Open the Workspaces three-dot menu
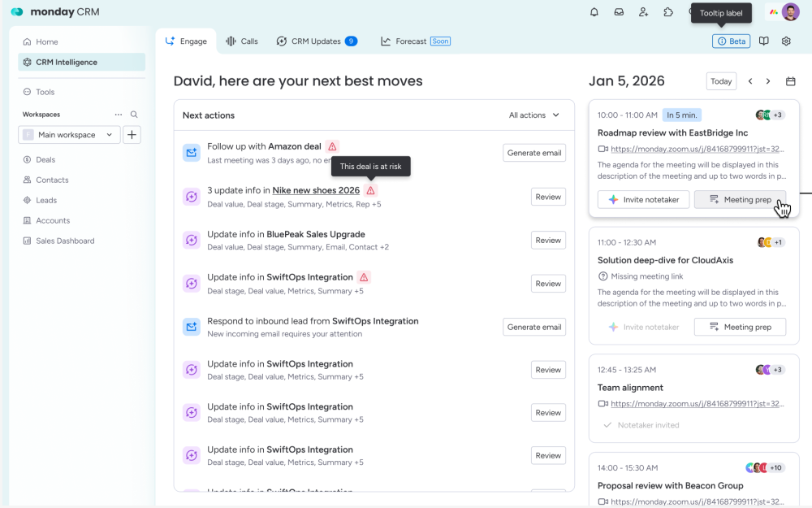The height and width of the screenshot is (508, 812). click(x=119, y=115)
